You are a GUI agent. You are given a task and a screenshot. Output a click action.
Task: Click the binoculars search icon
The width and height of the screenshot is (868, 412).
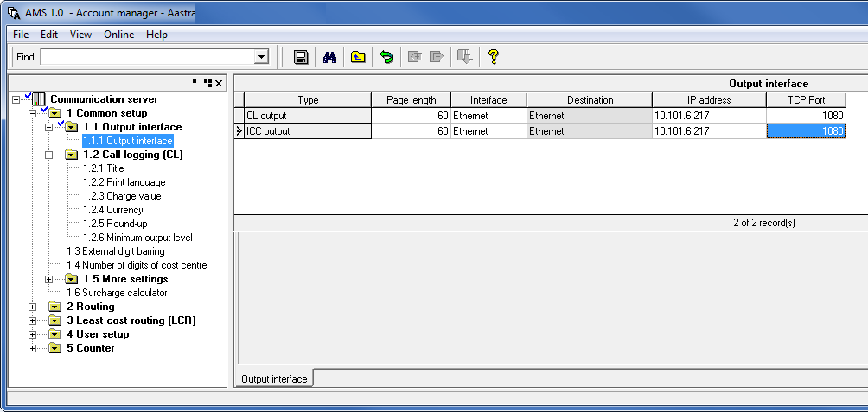coord(329,57)
